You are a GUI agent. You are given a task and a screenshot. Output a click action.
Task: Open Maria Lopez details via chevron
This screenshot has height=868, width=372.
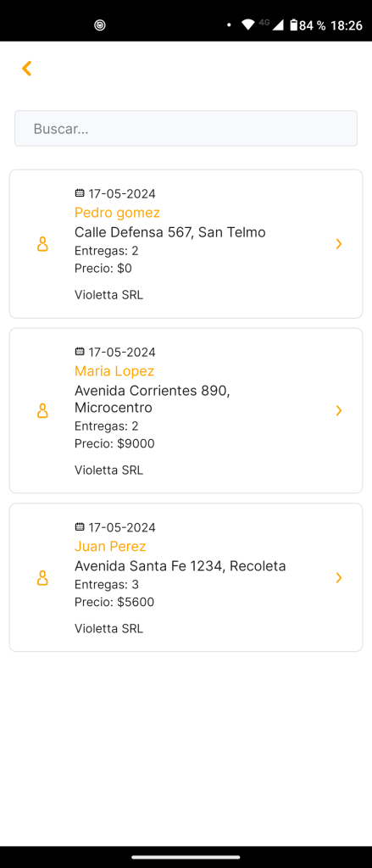point(339,411)
